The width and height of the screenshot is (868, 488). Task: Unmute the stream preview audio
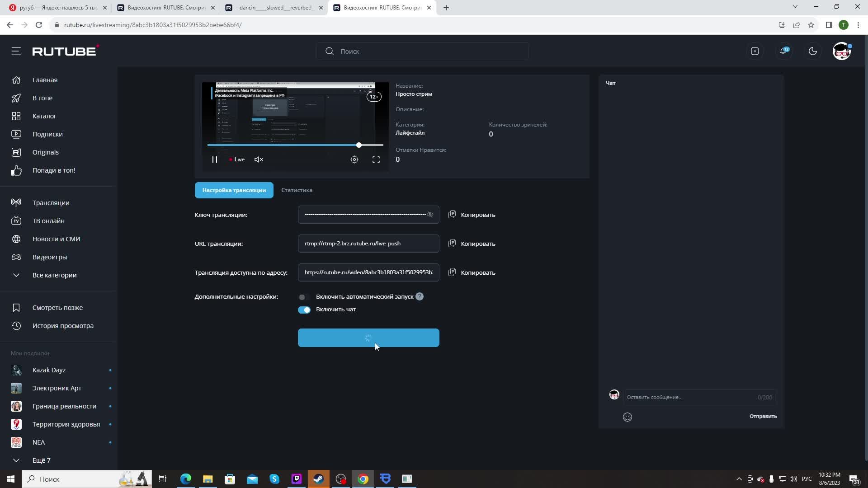click(x=259, y=160)
